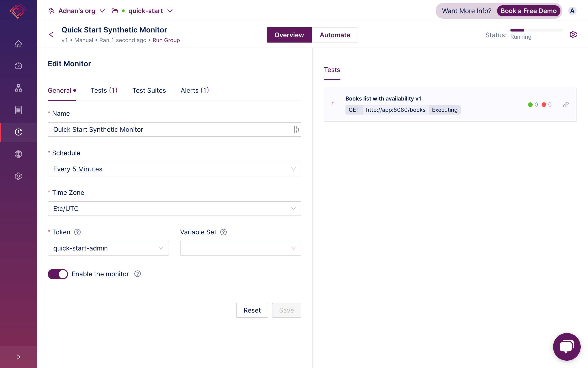The height and width of the screenshot is (368, 588).
Task: Click the Ran 1 second ago text
Action: coord(123,40)
